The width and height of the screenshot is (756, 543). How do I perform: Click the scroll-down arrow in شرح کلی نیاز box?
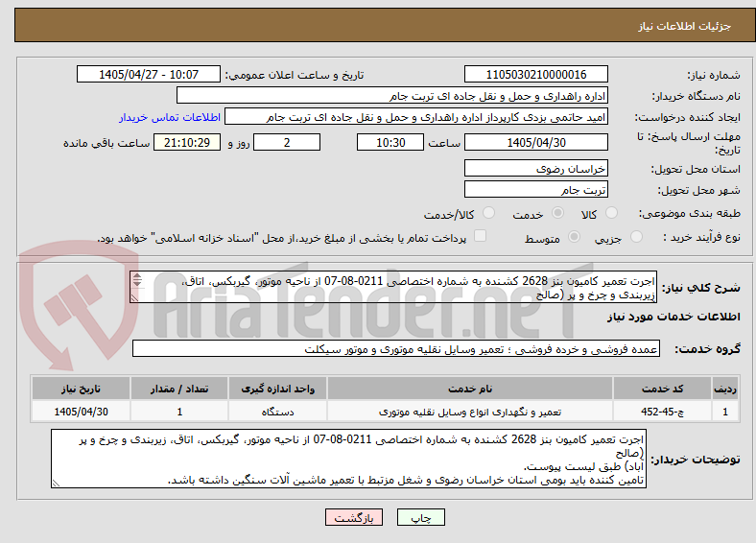click(137, 283)
